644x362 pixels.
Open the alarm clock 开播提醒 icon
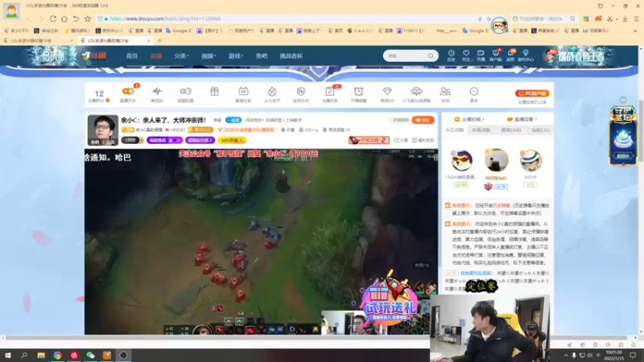[x=358, y=91]
